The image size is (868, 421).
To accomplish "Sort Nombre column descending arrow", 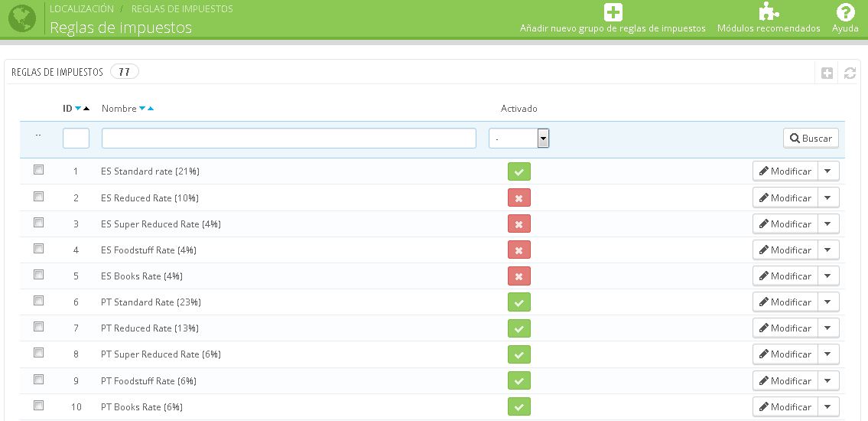I will point(142,109).
